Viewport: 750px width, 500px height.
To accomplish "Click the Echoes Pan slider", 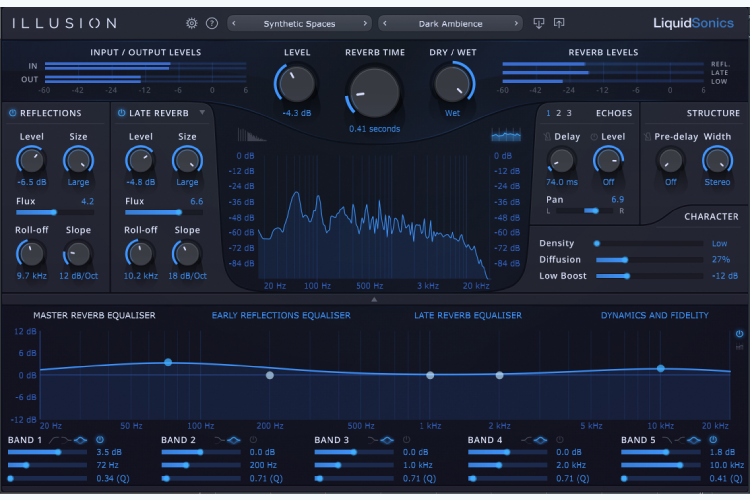I will (x=584, y=211).
